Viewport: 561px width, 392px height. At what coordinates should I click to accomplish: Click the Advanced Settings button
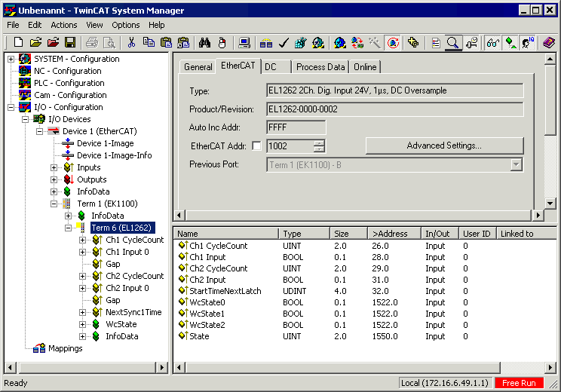pos(444,145)
